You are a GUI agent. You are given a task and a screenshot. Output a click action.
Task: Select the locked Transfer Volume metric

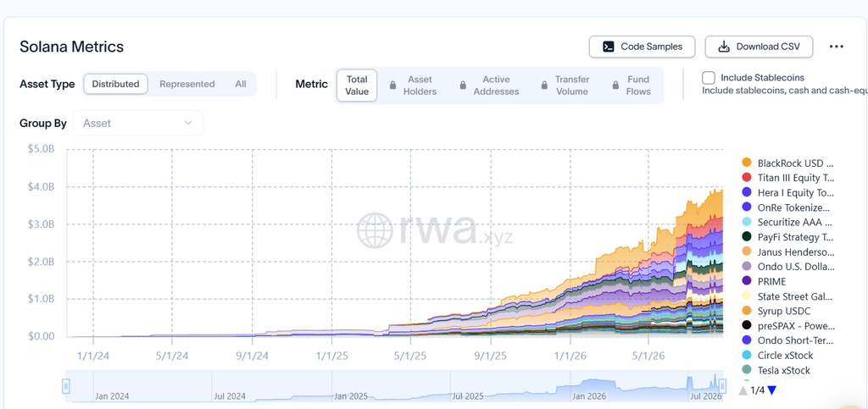click(x=565, y=86)
